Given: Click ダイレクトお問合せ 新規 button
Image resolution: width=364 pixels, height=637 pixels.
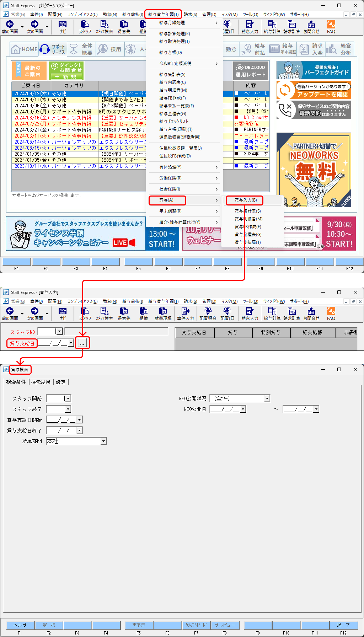Looking at the screenshot, I should click(x=66, y=70).
